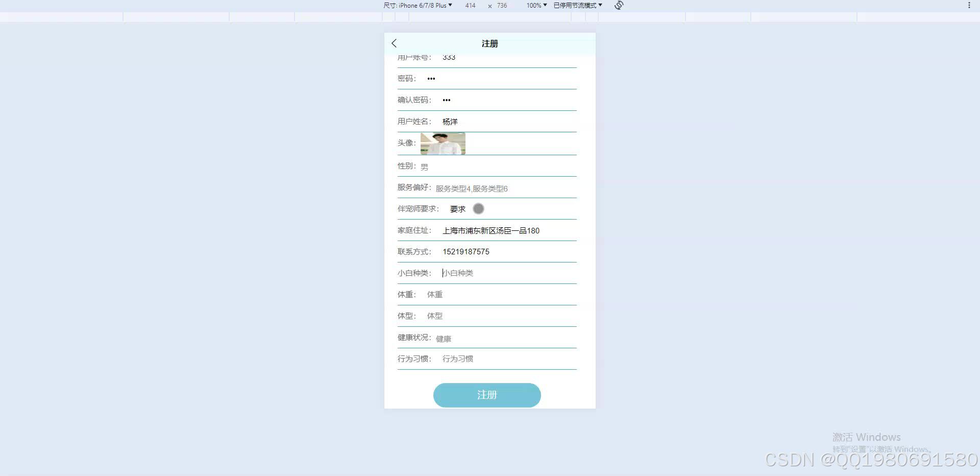Click the rotate device orientation icon
Image resolution: width=980 pixels, height=476 pixels.
(618, 6)
